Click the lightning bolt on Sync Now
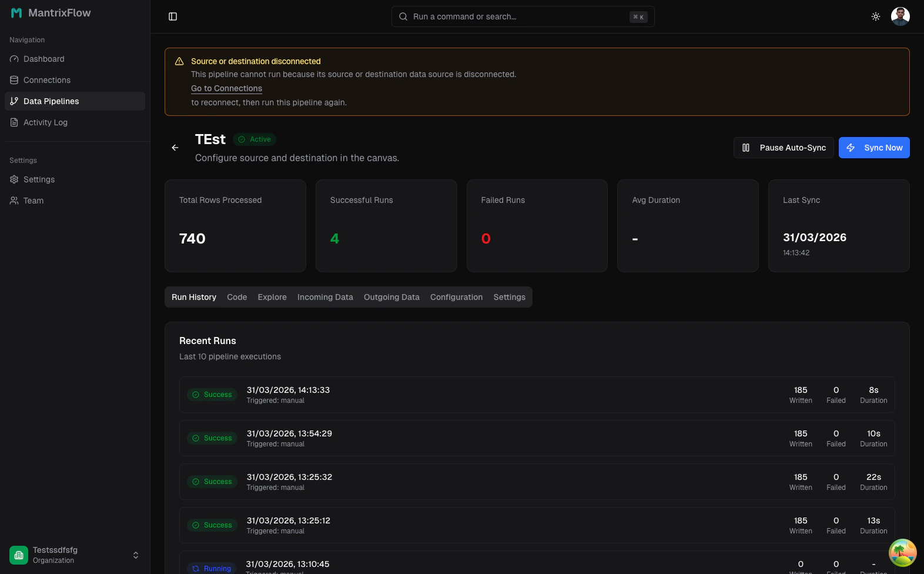The image size is (924, 574). [851, 148]
